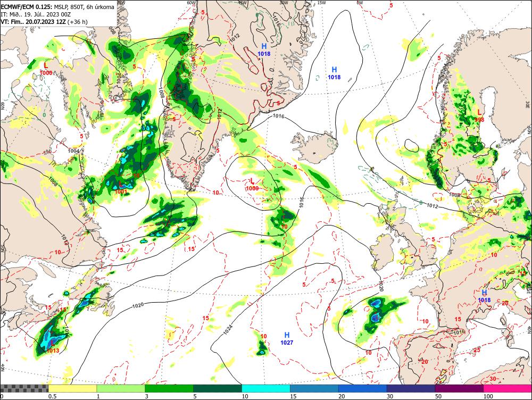532x400 pixels.
Task: Click the '1012' isobar label over the North Sea
Action: pos(432,206)
